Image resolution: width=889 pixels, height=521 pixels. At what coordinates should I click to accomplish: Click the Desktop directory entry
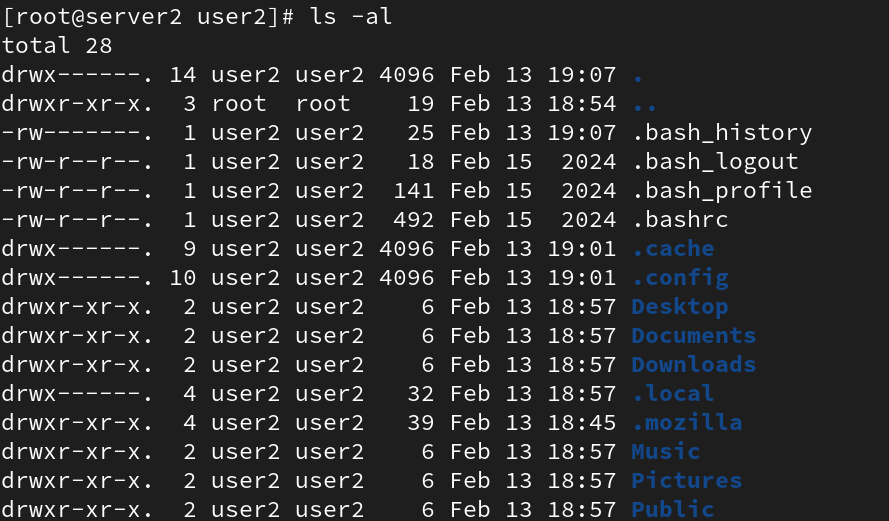coord(680,307)
